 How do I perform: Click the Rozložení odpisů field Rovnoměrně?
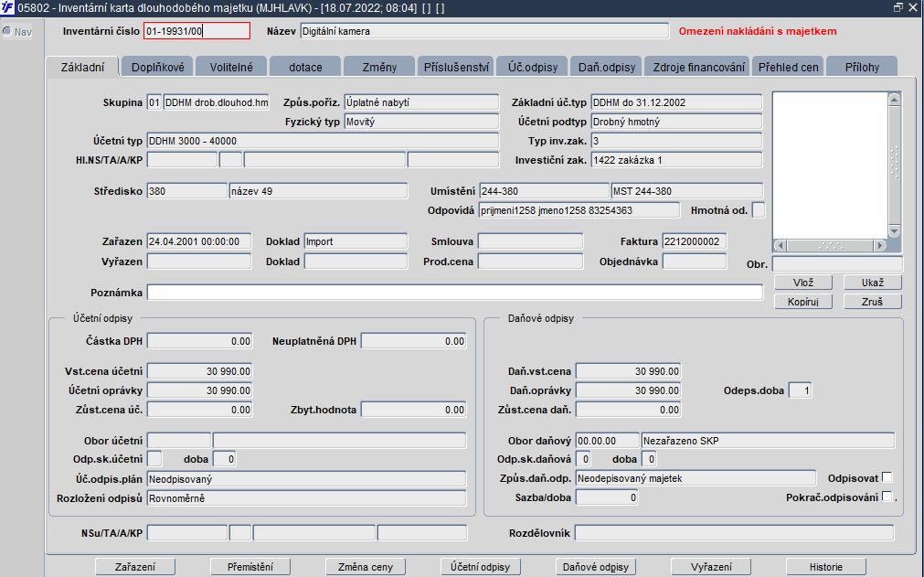click(x=306, y=498)
